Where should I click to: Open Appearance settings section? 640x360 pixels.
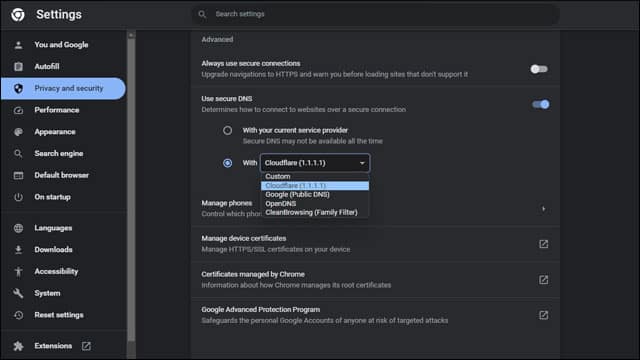point(63,132)
